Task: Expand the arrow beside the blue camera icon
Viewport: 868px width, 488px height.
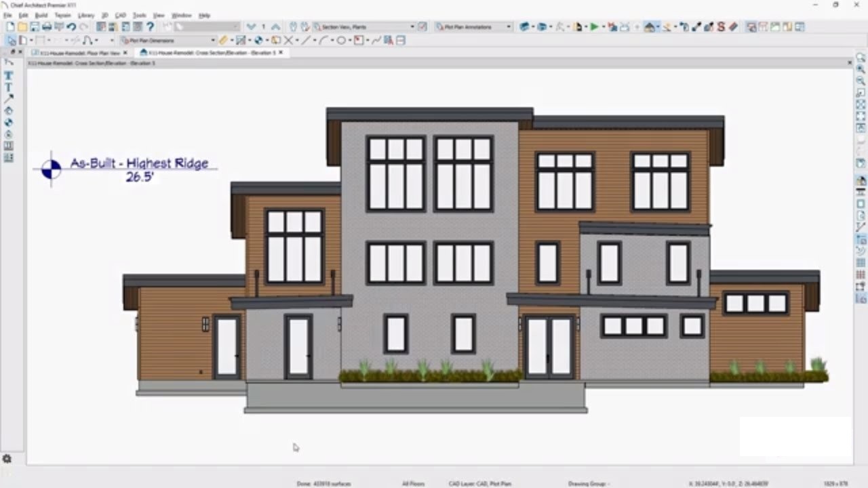Action: point(532,26)
